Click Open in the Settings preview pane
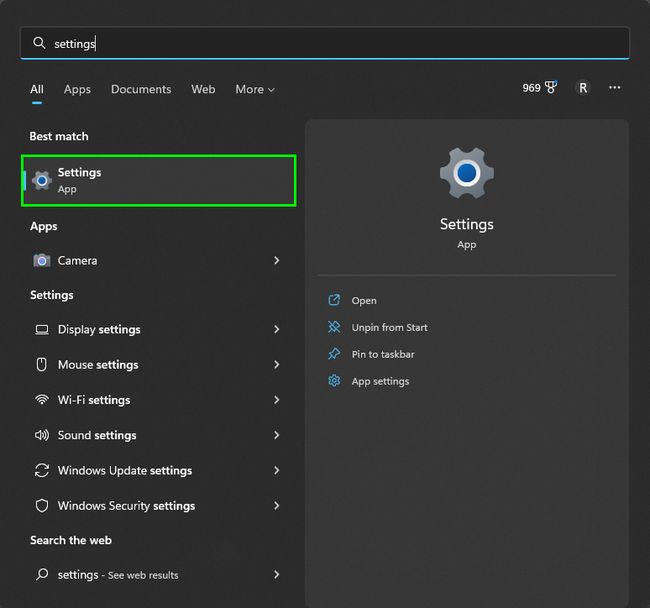Image resolution: width=650 pixels, height=608 pixels. coord(364,300)
